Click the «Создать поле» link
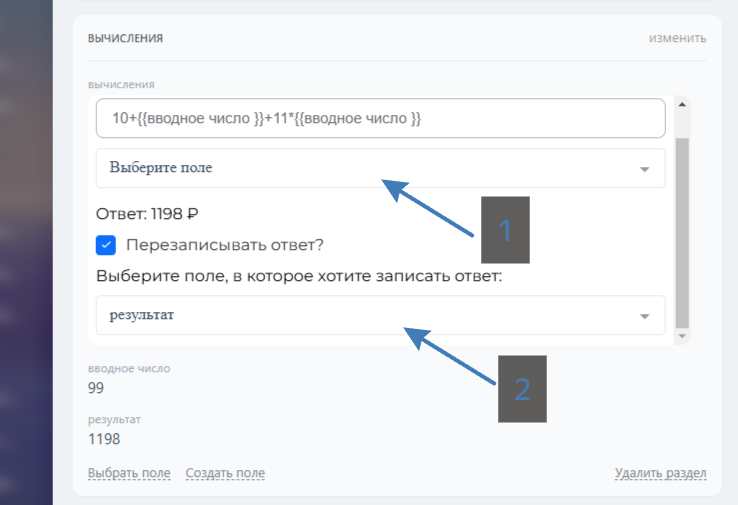738x505 pixels. coord(225,473)
